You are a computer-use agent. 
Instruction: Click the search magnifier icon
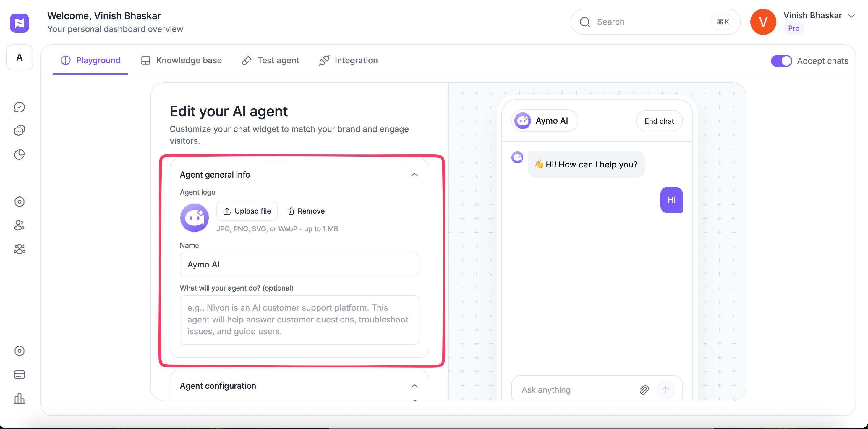pyautogui.click(x=584, y=22)
